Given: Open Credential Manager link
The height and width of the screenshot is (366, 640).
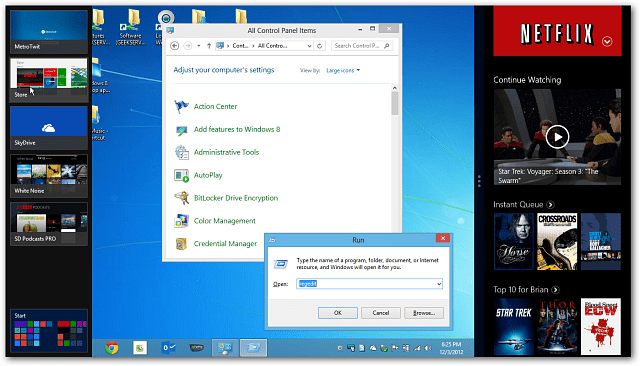Looking at the screenshot, I should pyautogui.click(x=225, y=244).
